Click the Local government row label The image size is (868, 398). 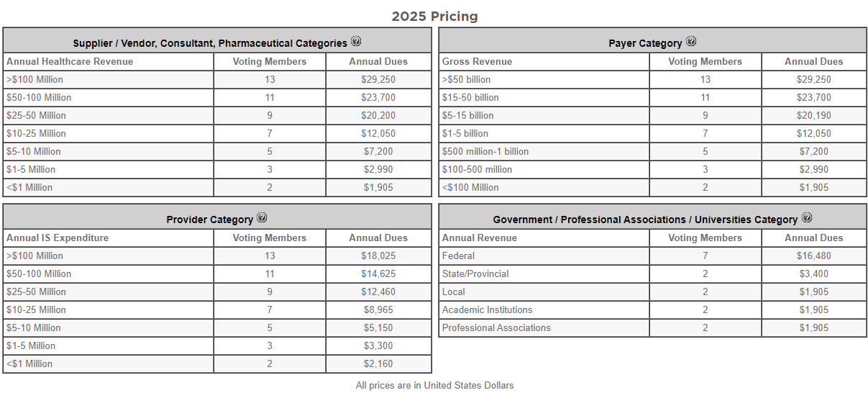[x=454, y=292]
